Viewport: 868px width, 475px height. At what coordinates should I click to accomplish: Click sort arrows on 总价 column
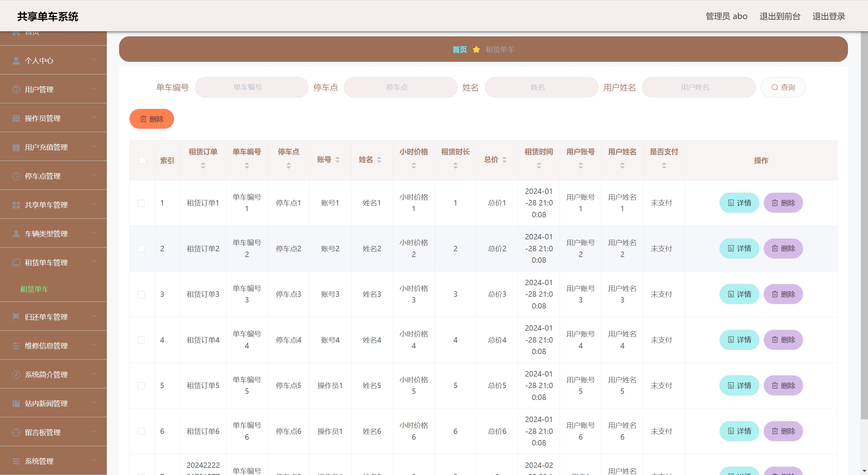[504, 160]
